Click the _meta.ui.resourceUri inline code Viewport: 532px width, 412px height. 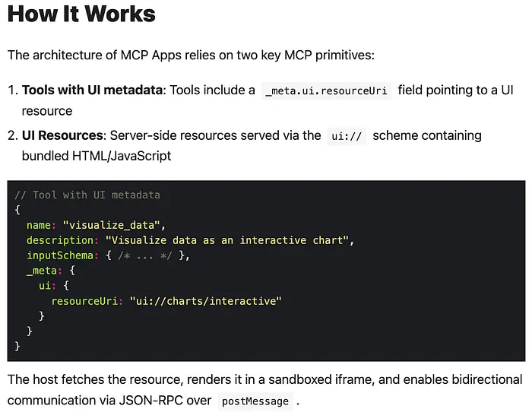point(326,90)
